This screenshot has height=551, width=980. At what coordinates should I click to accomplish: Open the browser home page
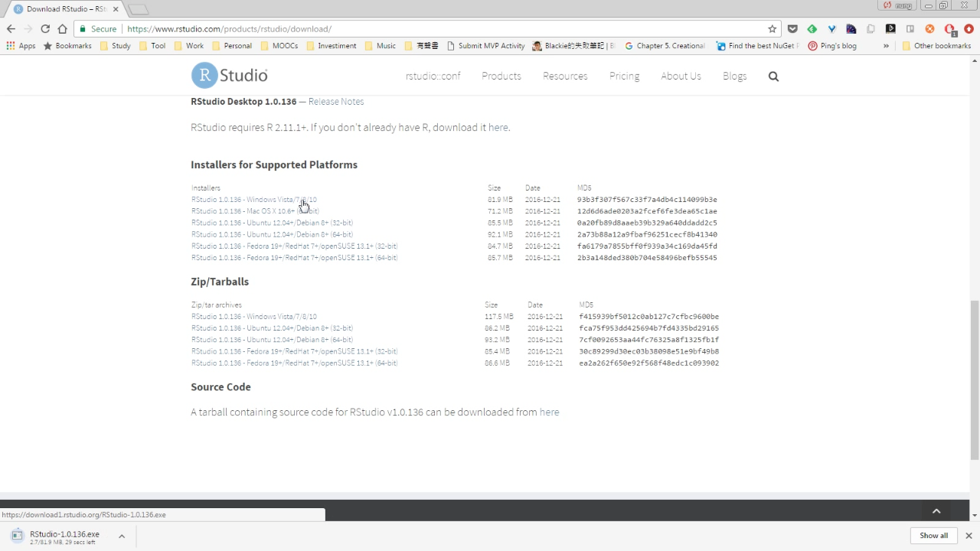coord(63,29)
